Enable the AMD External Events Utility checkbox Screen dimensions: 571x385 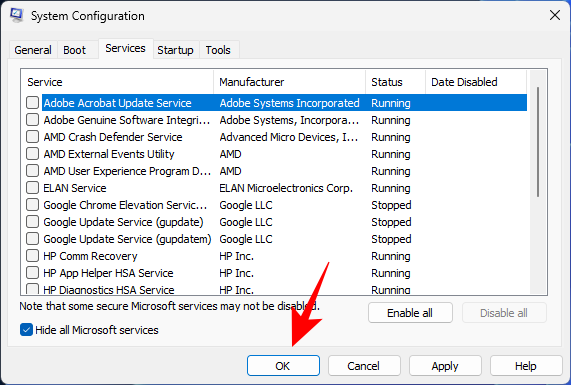32,154
